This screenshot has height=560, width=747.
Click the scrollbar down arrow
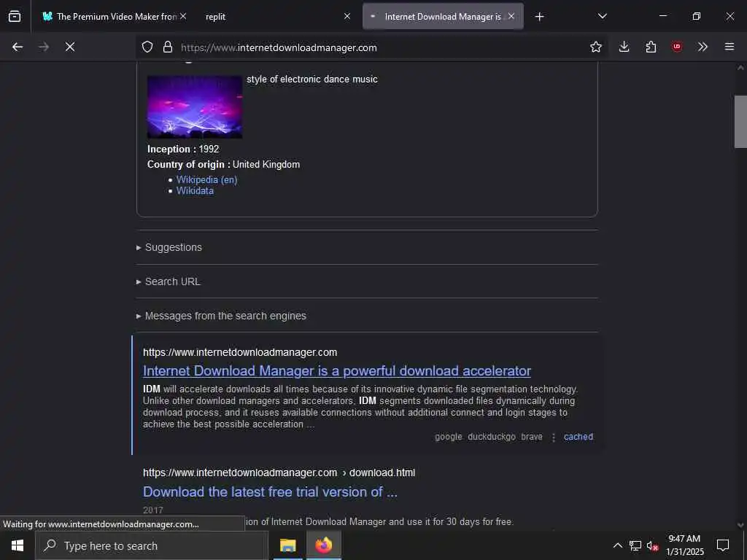click(x=740, y=525)
